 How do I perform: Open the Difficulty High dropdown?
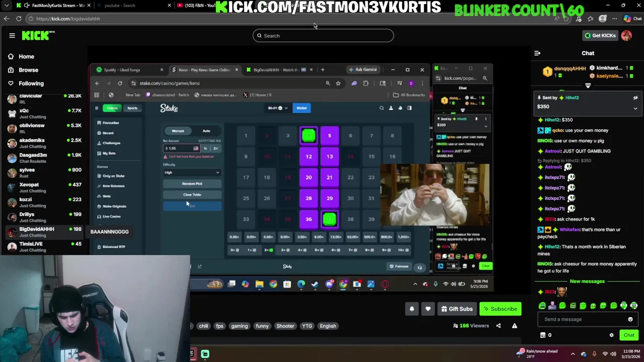point(192,172)
